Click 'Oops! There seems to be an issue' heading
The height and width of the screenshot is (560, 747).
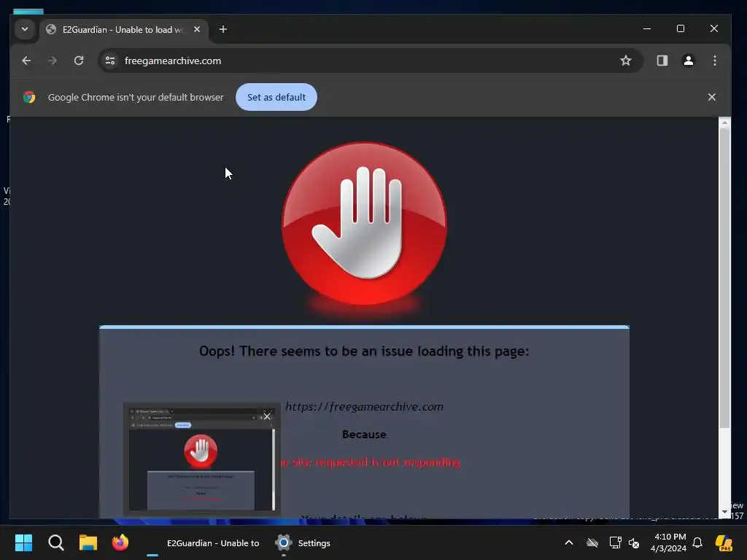pyautogui.click(x=364, y=351)
